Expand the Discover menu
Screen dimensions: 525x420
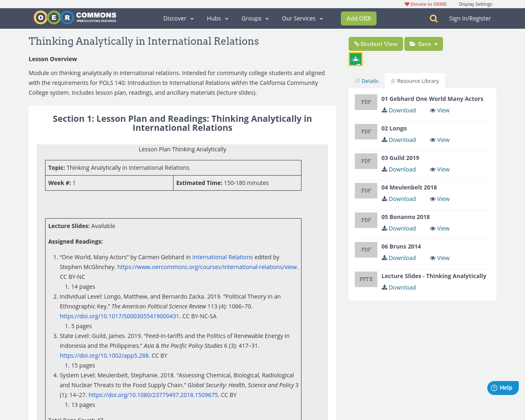178,18
